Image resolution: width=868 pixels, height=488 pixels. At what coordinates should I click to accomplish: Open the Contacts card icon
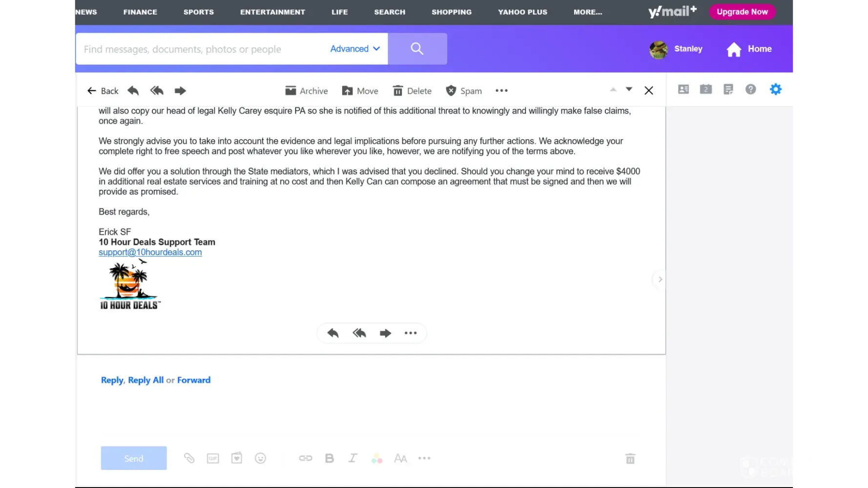(x=683, y=89)
